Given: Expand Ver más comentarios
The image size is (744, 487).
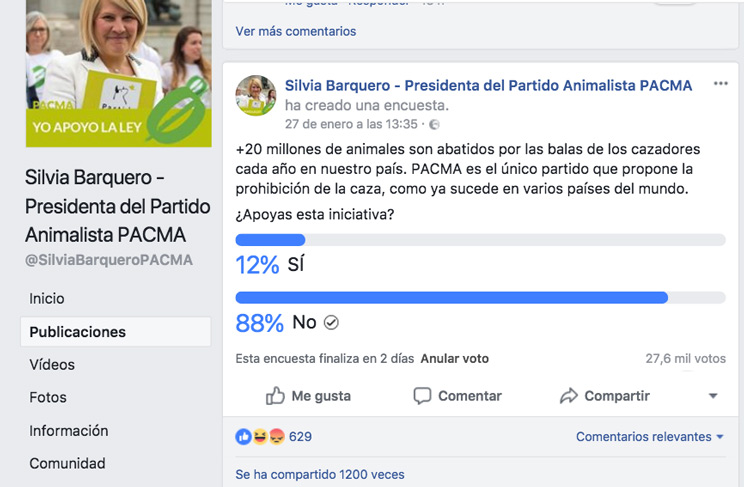Looking at the screenshot, I should (x=295, y=31).
